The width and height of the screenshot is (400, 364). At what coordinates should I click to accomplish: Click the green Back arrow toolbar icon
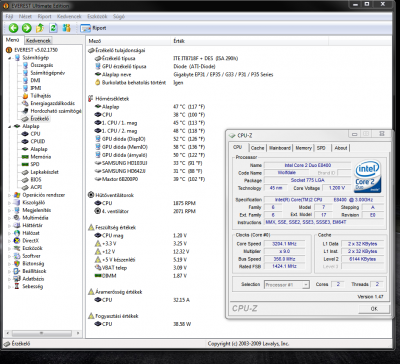[x=13, y=28]
